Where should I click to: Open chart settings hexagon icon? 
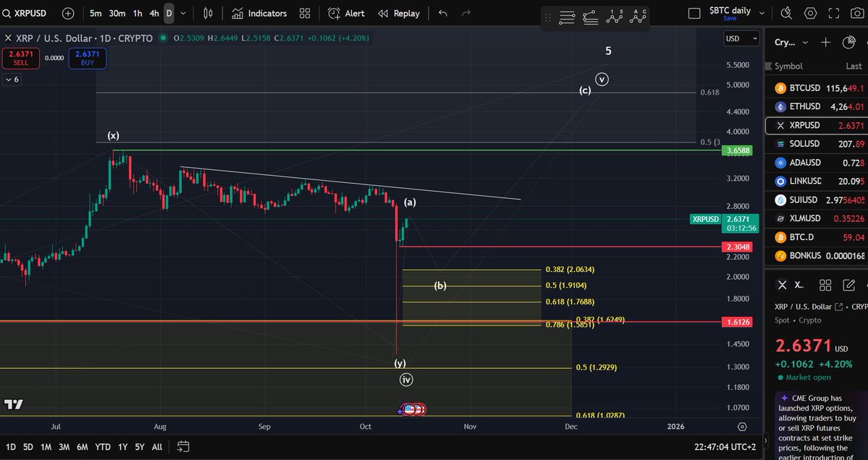click(x=810, y=13)
